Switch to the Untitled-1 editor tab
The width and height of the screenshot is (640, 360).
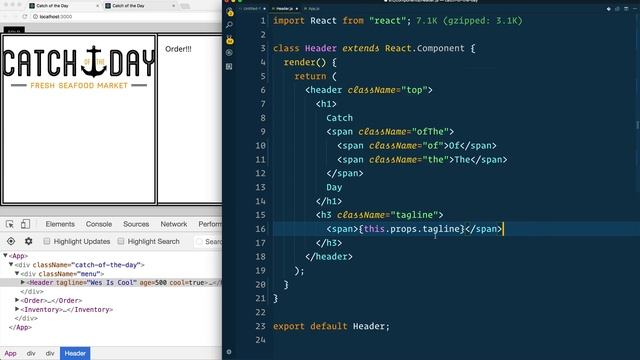pyautogui.click(x=253, y=9)
